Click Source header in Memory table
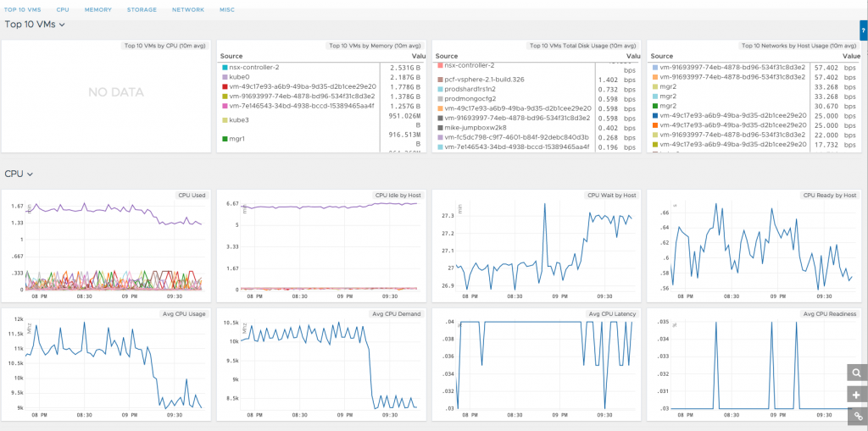Image resolution: width=868 pixels, height=431 pixels. pyautogui.click(x=231, y=56)
